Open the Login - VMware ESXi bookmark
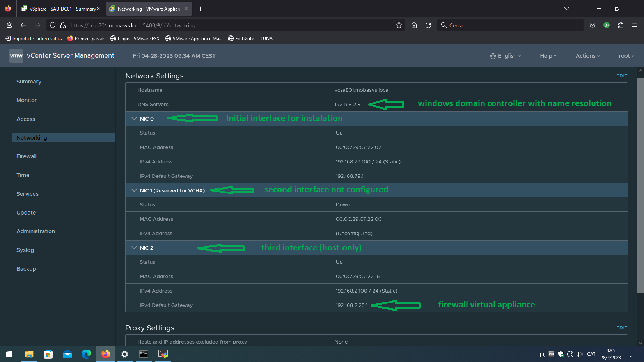The height and width of the screenshot is (362, 644). pos(135,38)
